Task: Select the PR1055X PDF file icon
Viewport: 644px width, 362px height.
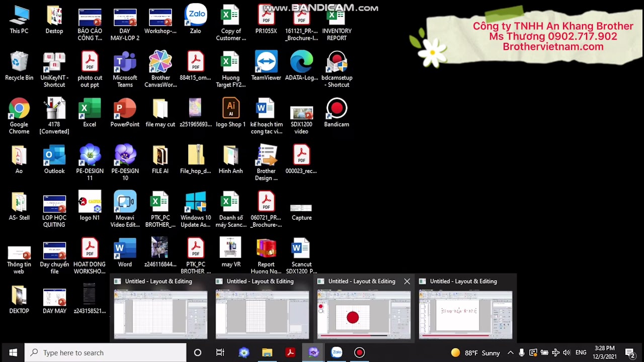Action: click(266, 19)
